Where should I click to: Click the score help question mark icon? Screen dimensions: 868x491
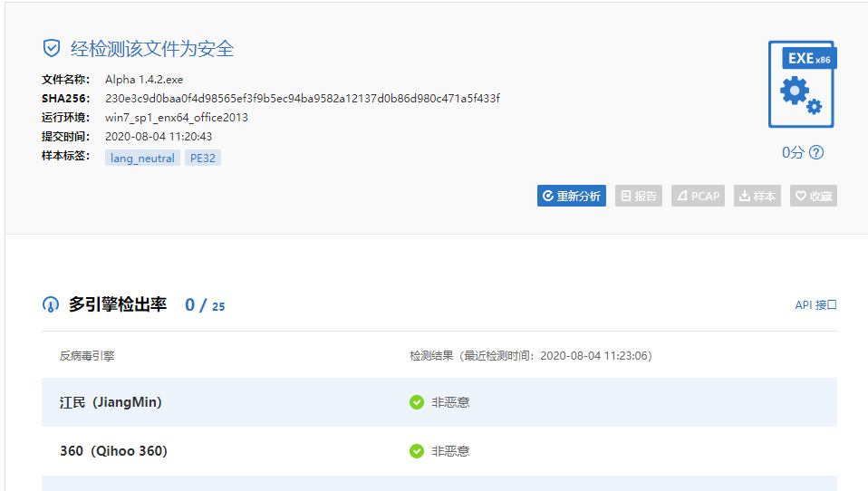pyautogui.click(x=816, y=152)
